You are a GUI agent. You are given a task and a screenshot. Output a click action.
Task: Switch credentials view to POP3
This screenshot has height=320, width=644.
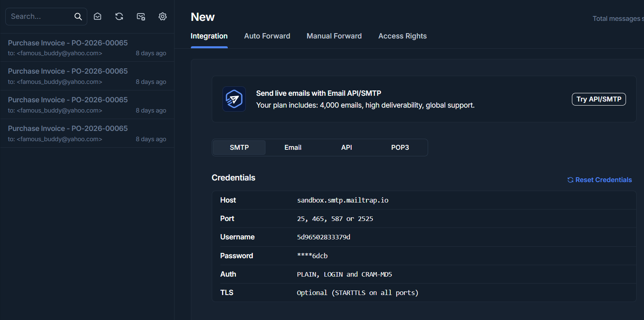point(400,147)
